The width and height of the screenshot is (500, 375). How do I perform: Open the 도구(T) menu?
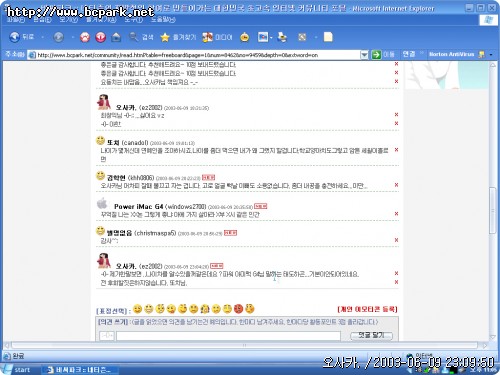[133, 20]
